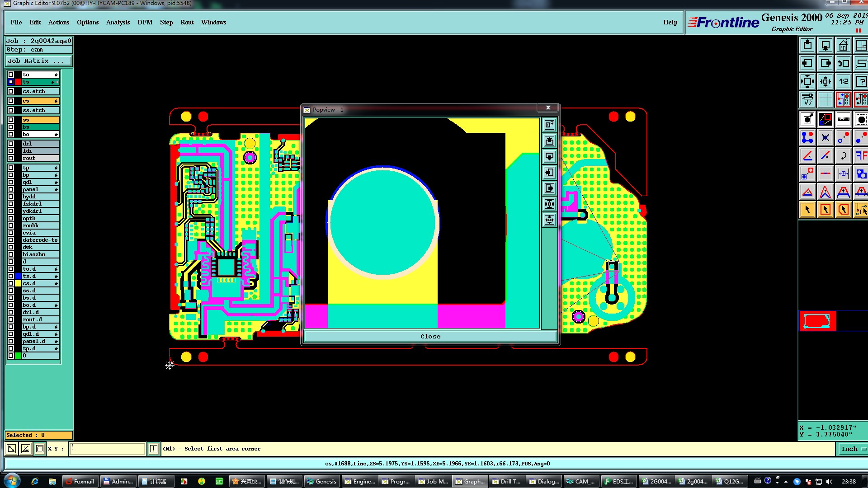Click the mirror F tool icon
Screen dimensions: 868x488
pyautogui.click(x=861, y=155)
